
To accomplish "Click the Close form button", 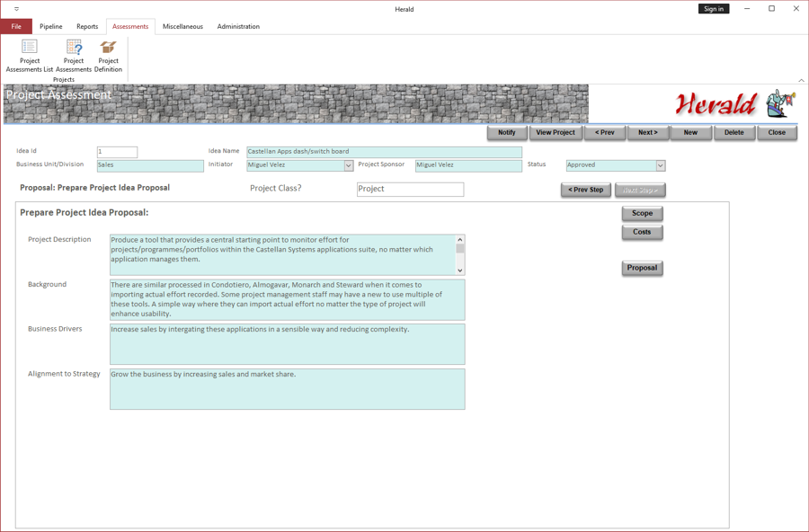I will [x=777, y=133].
